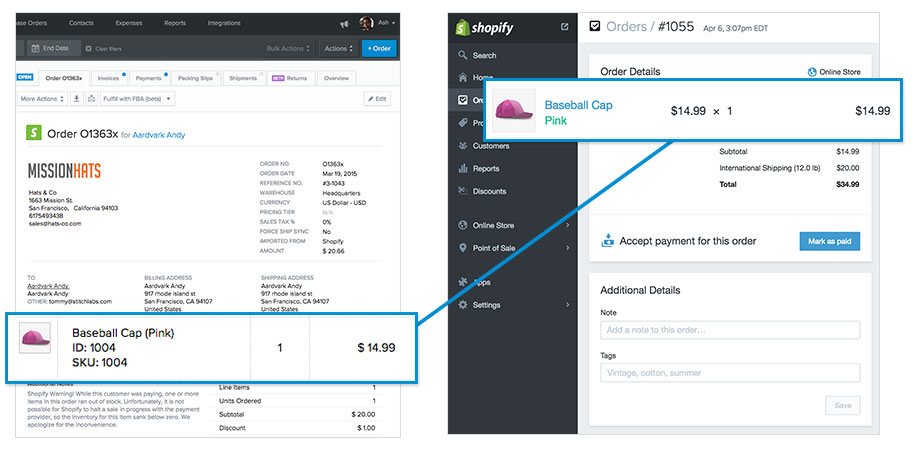Image resolution: width=912 pixels, height=450 pixels.
Task: Open the Aardvark Andy link in order title
Action: click(159, 135)
